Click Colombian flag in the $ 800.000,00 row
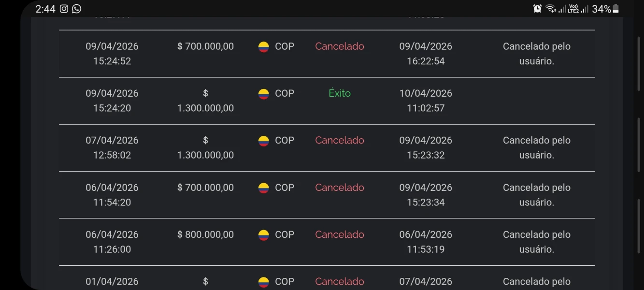644x290 pixels. (x=263, y=235)
